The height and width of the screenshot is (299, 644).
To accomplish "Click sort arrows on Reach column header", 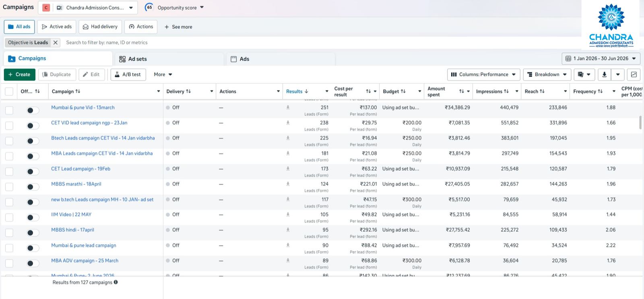I will 542,91.
